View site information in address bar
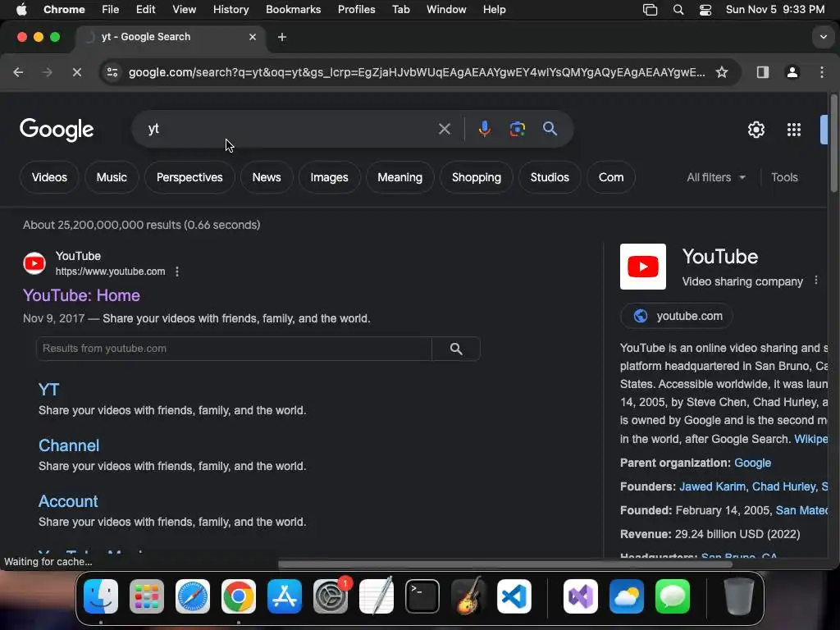 coord(112,72)
